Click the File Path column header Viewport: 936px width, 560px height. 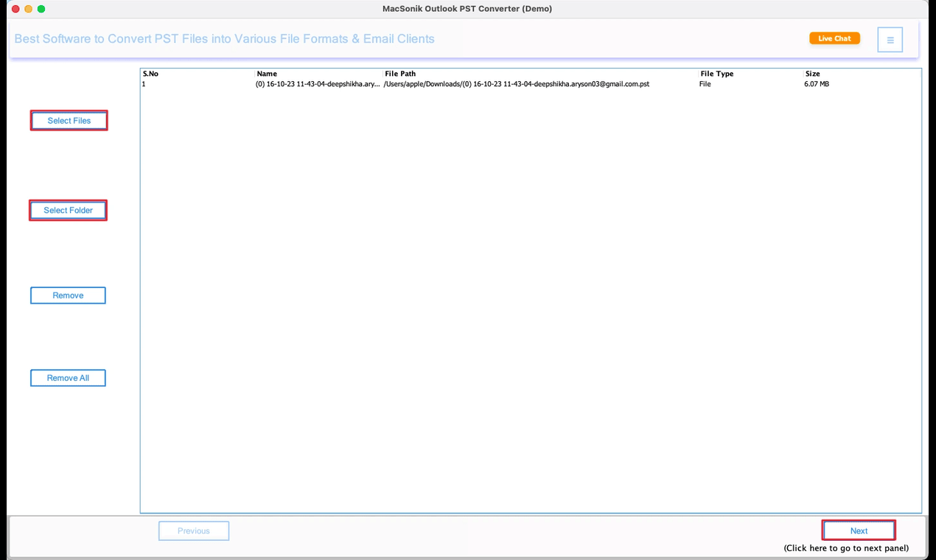point(399,73)
